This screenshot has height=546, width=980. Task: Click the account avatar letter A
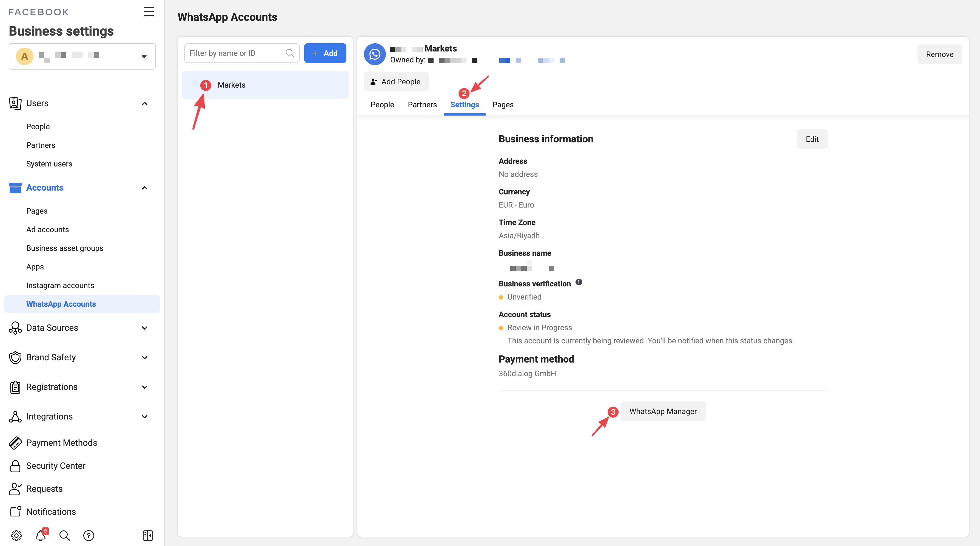pos(25,56)
